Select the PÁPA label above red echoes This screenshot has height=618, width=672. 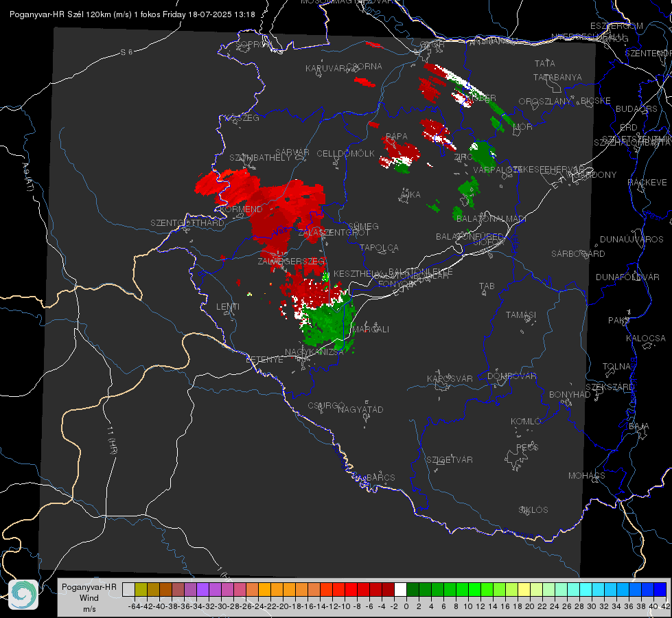click(397, 137)
